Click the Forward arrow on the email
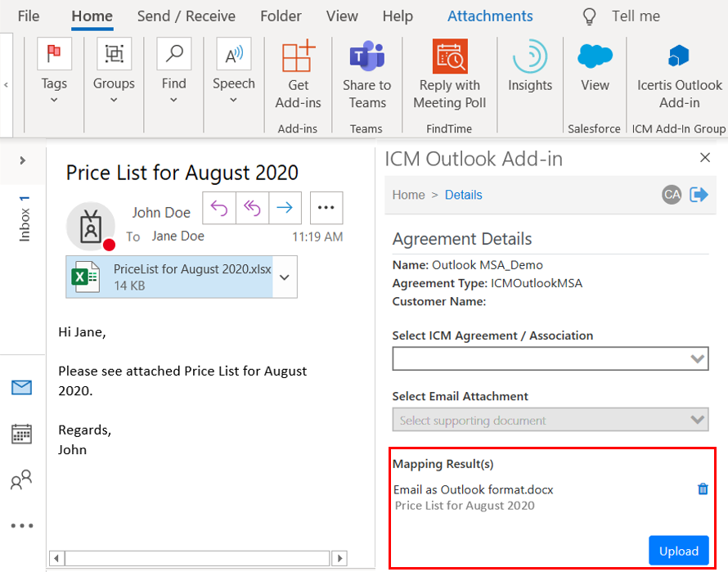Image resolution: width=728 pixels, height=572 pixels. [285, 208]
